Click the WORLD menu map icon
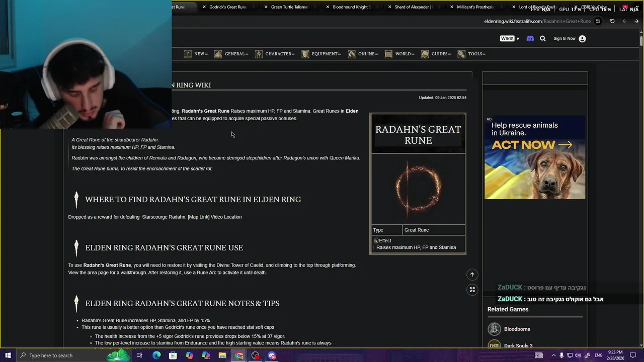Viewport: 644px width, 362px height. pos(388,54)
